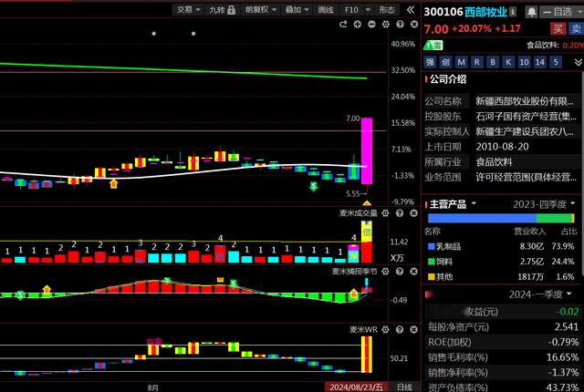The height and width of the screenshot is (392, 584).
Task: Open help icon for 麦米WR indicator
Action: pyautogui.click(x=400, y=329)
